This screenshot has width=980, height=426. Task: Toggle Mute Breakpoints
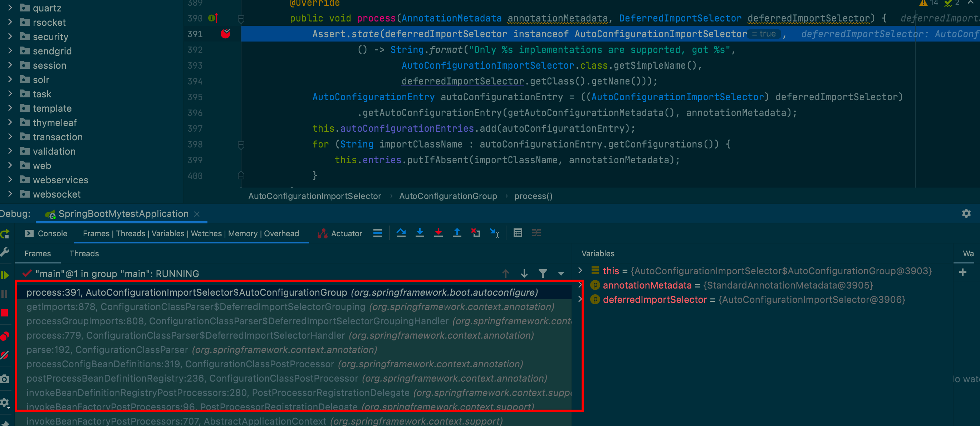tap(5, 355)
